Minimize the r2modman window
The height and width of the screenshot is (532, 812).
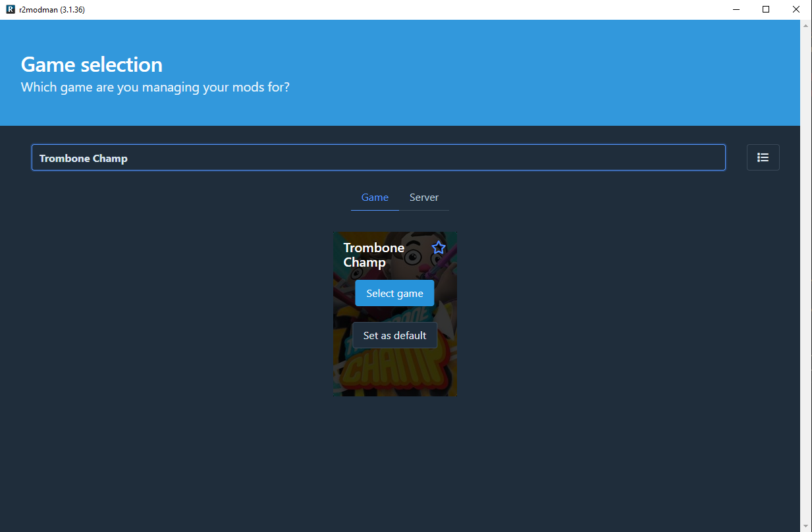tap(736, 10)
